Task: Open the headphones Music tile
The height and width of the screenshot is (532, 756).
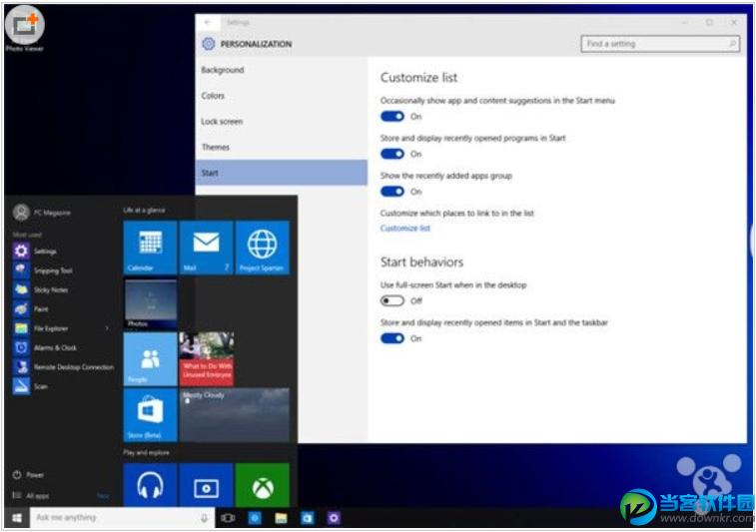Action: [150, 485]
